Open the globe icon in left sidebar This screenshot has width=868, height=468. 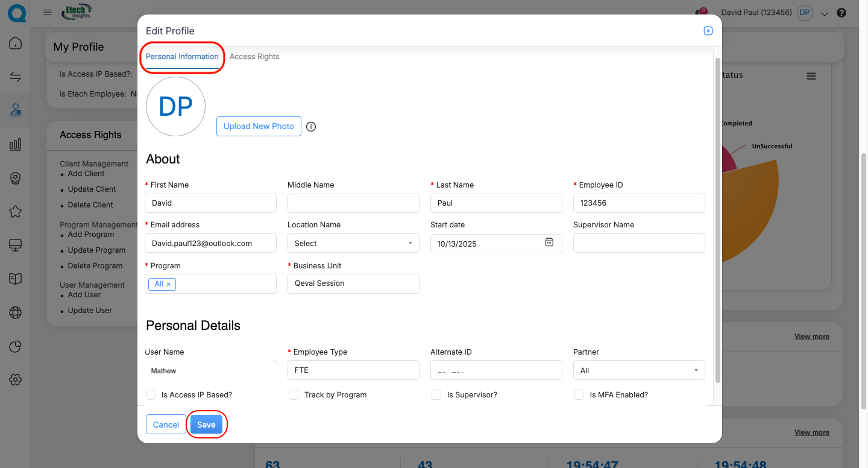16,312
